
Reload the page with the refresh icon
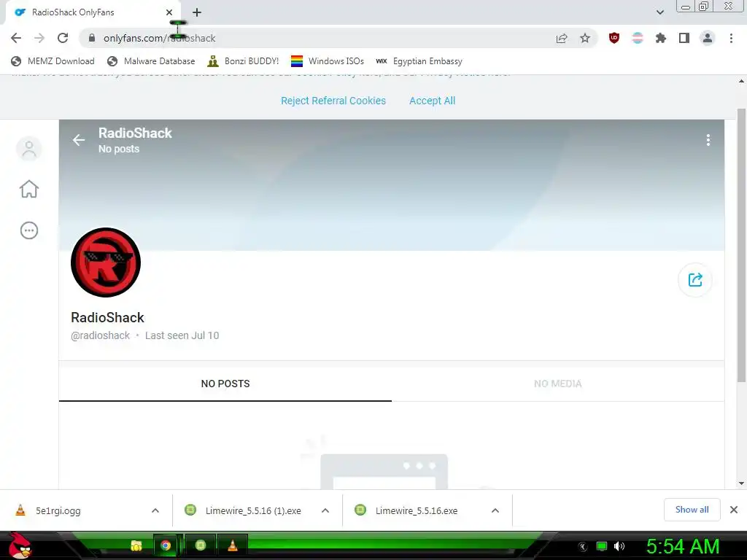pyautogui.click(x=63, y=38)
